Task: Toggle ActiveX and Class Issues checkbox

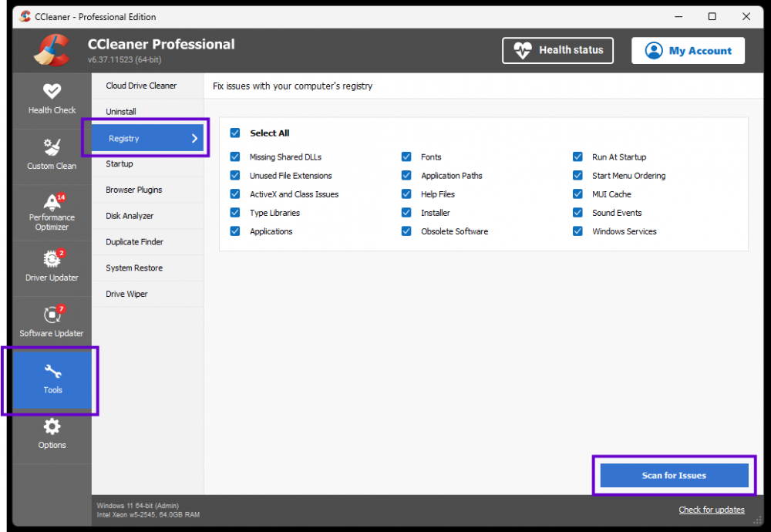Action: tap(235, 194)
